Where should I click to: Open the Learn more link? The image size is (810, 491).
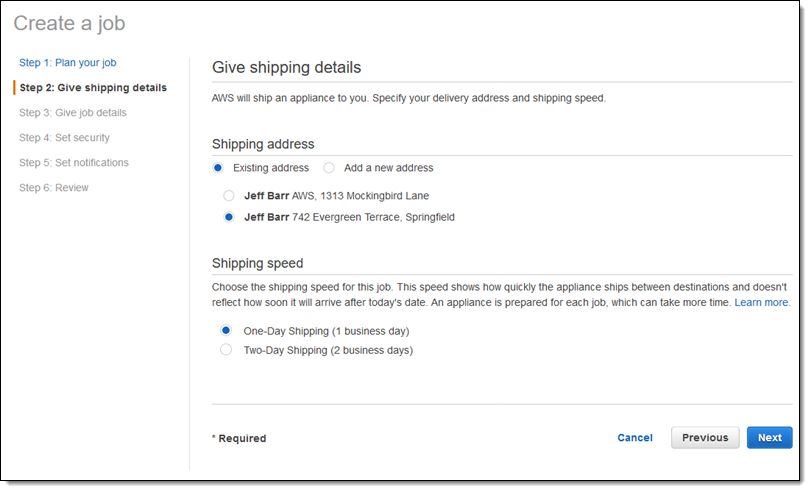(762, 302)
